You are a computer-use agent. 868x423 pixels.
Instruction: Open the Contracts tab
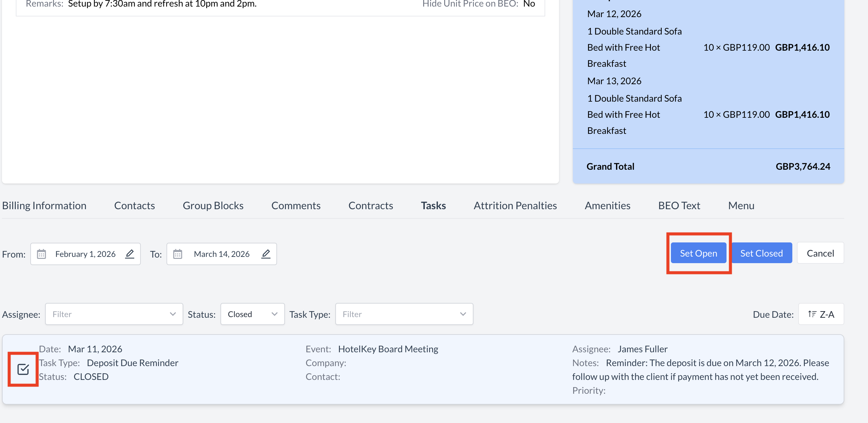click(370, 206)
